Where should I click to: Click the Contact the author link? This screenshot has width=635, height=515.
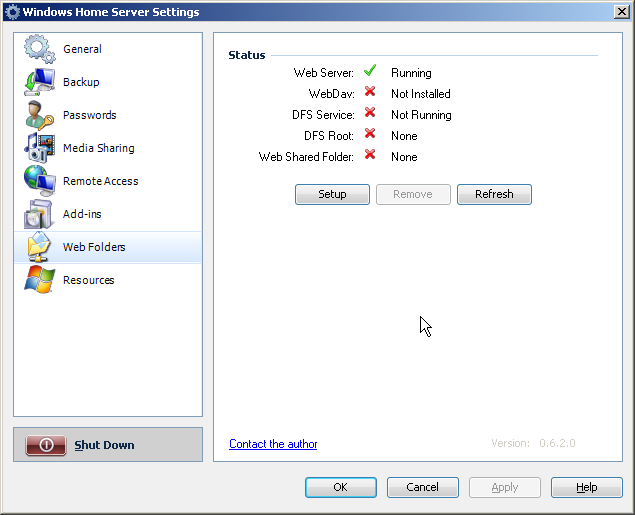coord(273,444)
